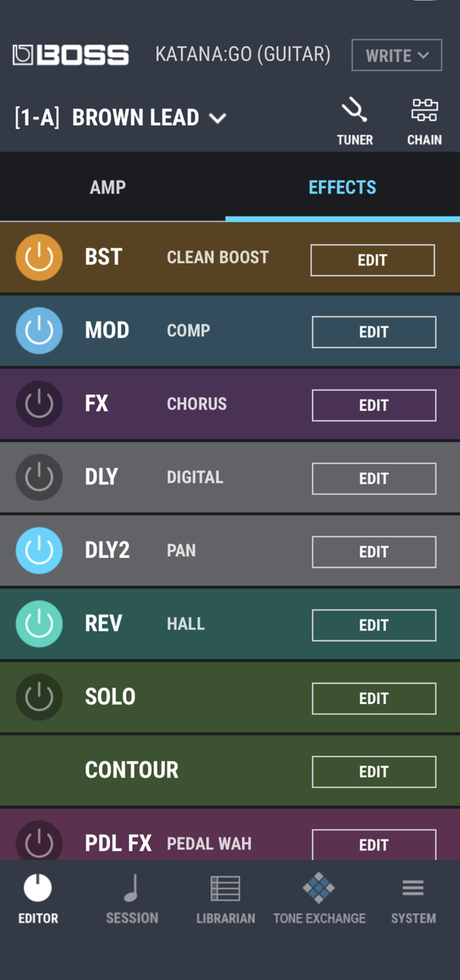The image size is (460, 980).
Task: Open the Brown Lead patch selector
Action: tap(120, 118)
